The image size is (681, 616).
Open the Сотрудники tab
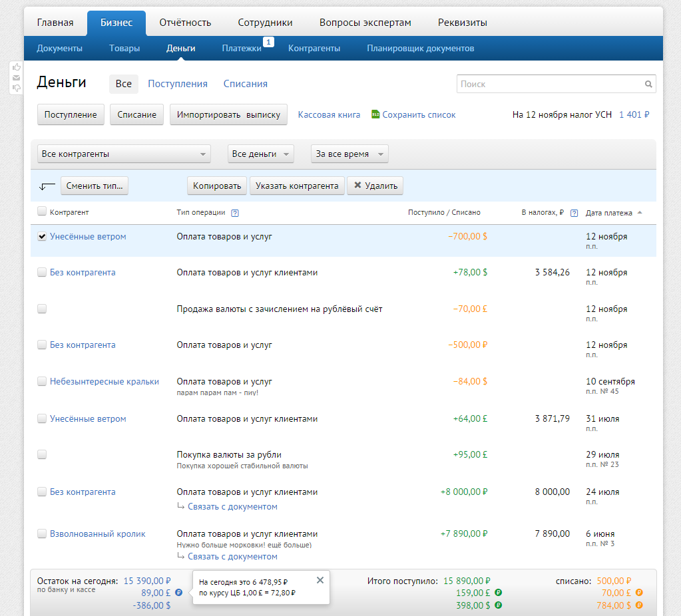coord(265,23)
